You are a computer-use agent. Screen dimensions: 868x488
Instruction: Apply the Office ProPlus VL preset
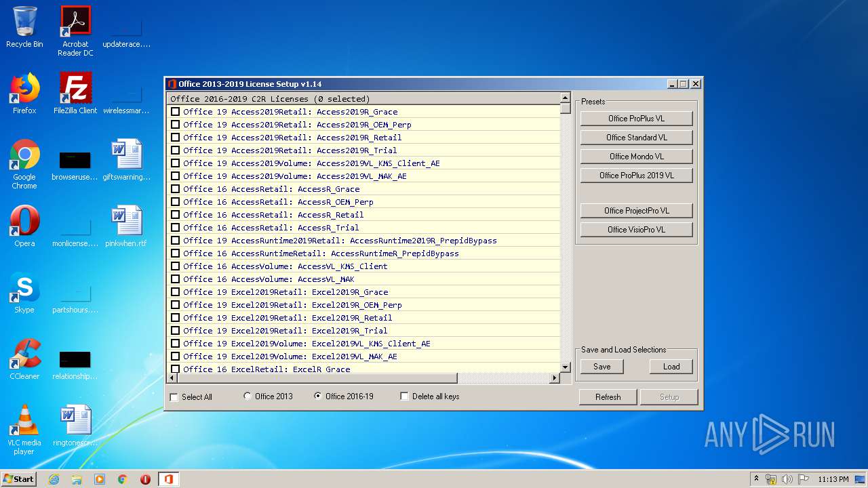pos(636,119)
